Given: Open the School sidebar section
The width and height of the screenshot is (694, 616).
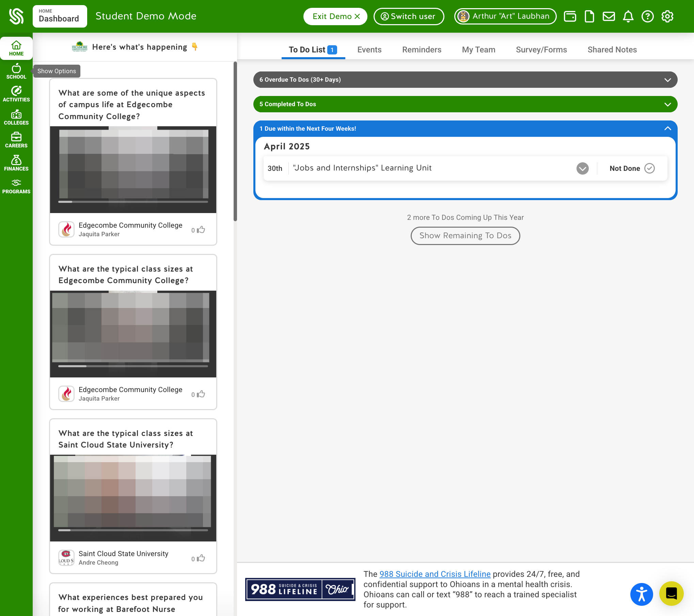Looking at the screenshot, I should tap(16, 71).
